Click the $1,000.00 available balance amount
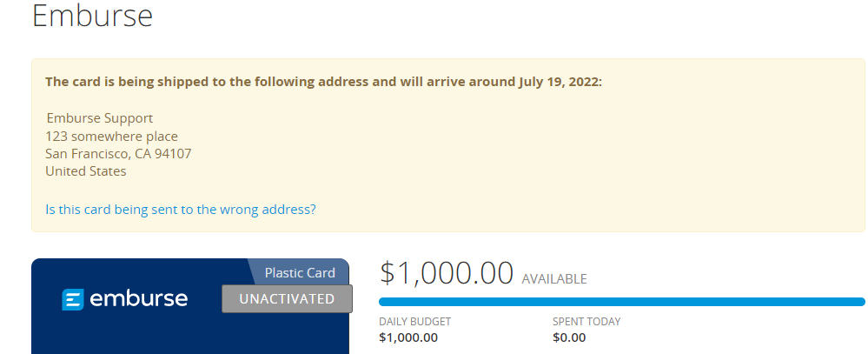The width and height of the screenshot is (868, 354). pyautogui.click(x=447, y=273)
